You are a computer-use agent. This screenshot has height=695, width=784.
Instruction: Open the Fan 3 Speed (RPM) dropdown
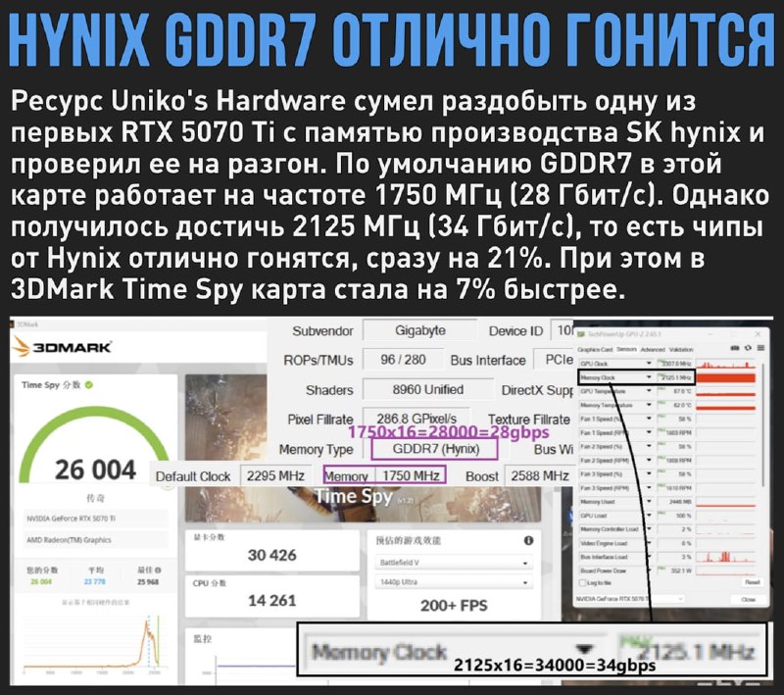point(649,487)
